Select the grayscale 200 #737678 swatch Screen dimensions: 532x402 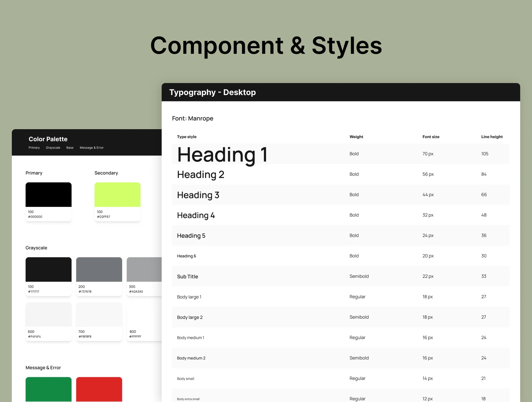(x=99, y=276)
